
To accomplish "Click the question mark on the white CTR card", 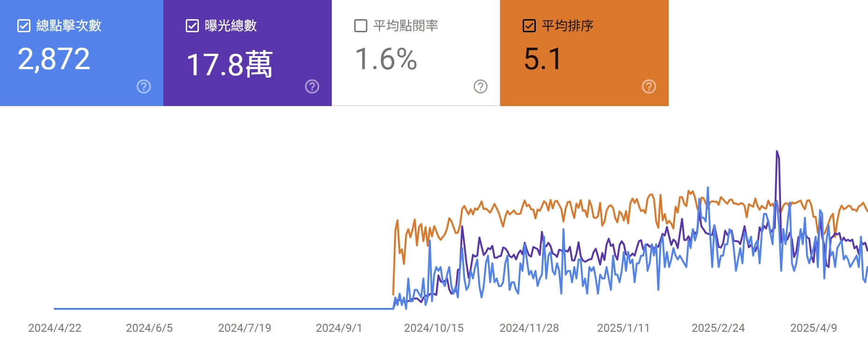I will 480,86.
